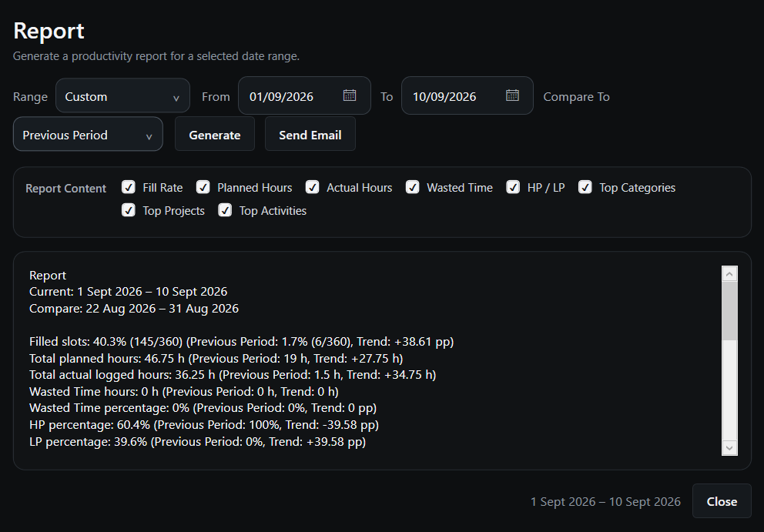Click the 'Filled slots: 40.3%' line

point(241,342)
